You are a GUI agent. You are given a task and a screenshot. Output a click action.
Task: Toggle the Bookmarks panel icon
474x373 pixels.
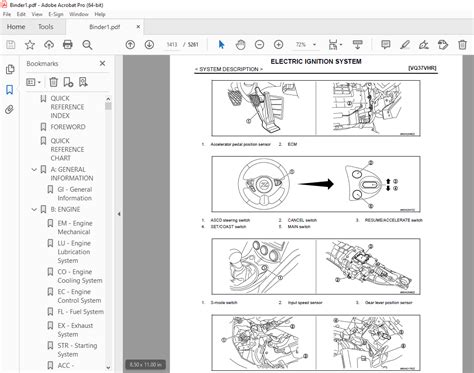tap(10, 89)
